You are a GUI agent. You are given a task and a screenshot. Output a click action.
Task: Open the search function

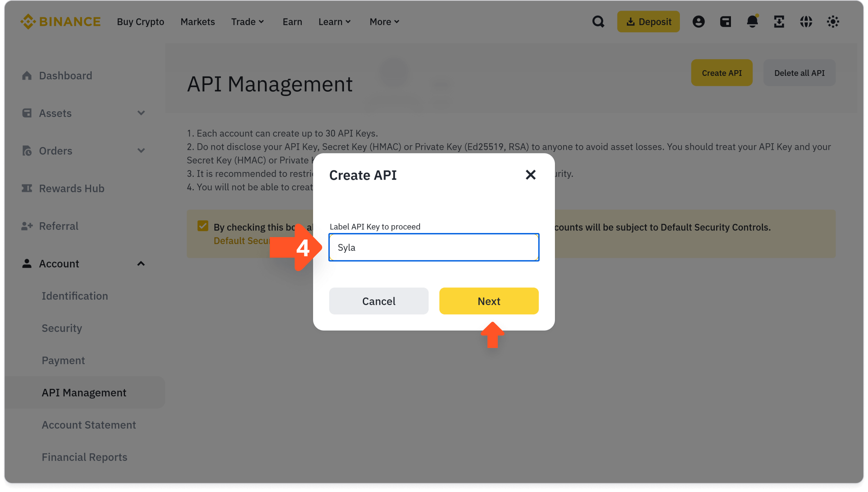point(598,21)
